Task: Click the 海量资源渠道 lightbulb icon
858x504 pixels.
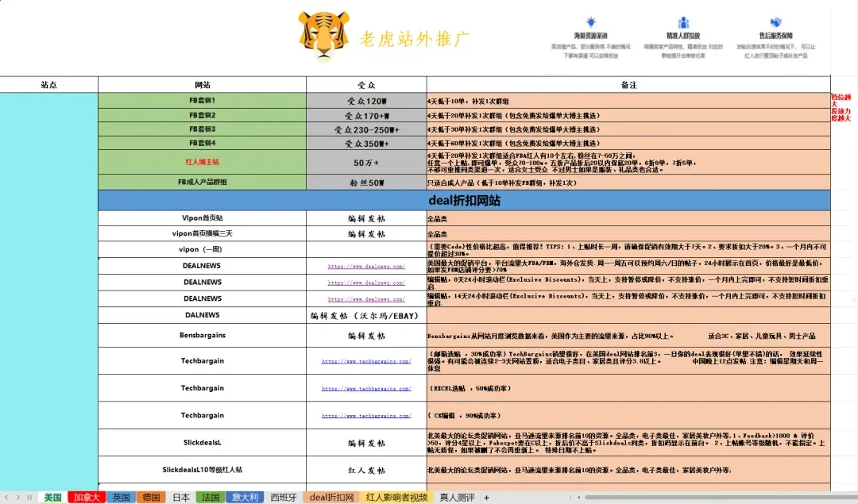Action: point(591,22)
